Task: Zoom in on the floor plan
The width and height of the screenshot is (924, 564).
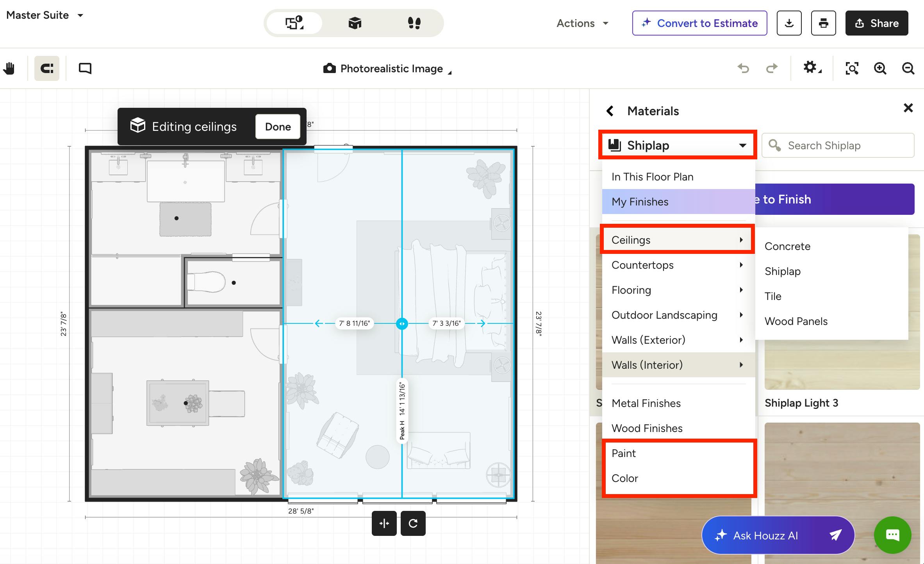Action: [880, 68]
